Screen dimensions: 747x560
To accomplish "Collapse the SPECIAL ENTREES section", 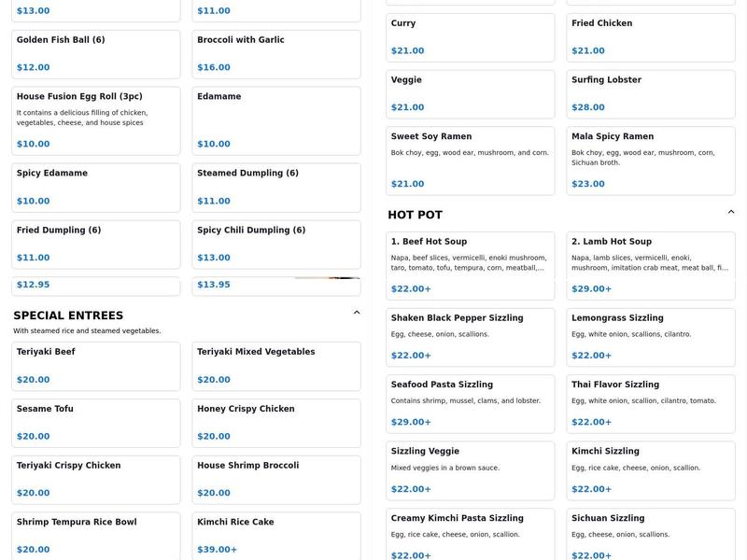I will [x=355, y=313].
